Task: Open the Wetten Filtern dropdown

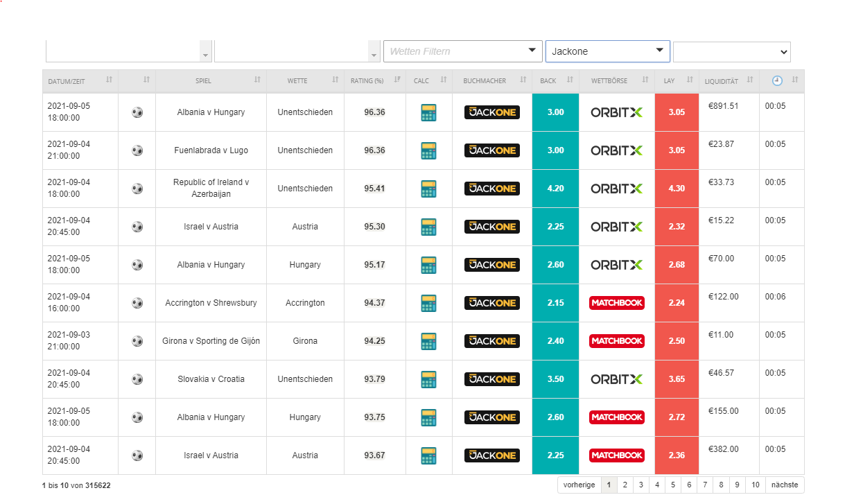Action: pyautogui.click(x=463, y=51)
